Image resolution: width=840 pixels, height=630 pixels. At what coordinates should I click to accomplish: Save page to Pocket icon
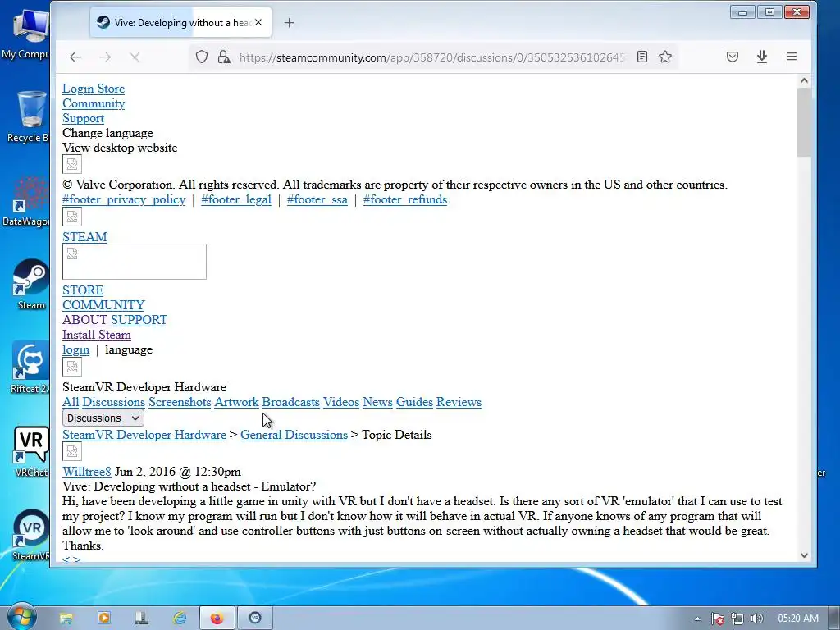pyautogui.click(x=733, y=57)
